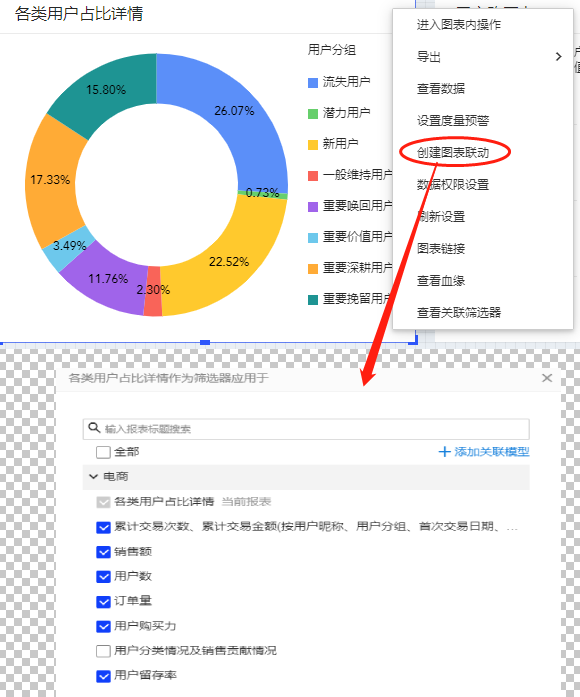This screenshot has height=697, width=580.
Task: Uncheck the 销售额 checkbox
Action: pyautogui.click(x=103, y=552)
